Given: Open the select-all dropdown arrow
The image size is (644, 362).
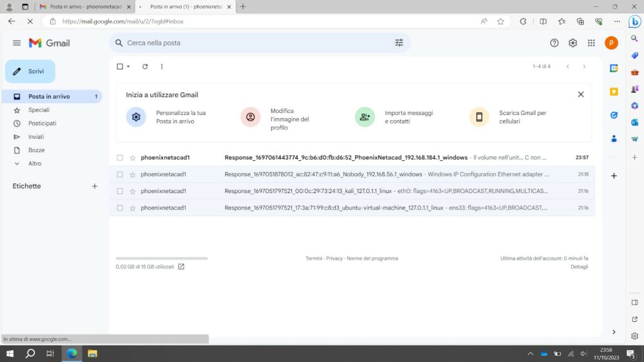Looking at the screenshot, I should [x=128, y=67].
